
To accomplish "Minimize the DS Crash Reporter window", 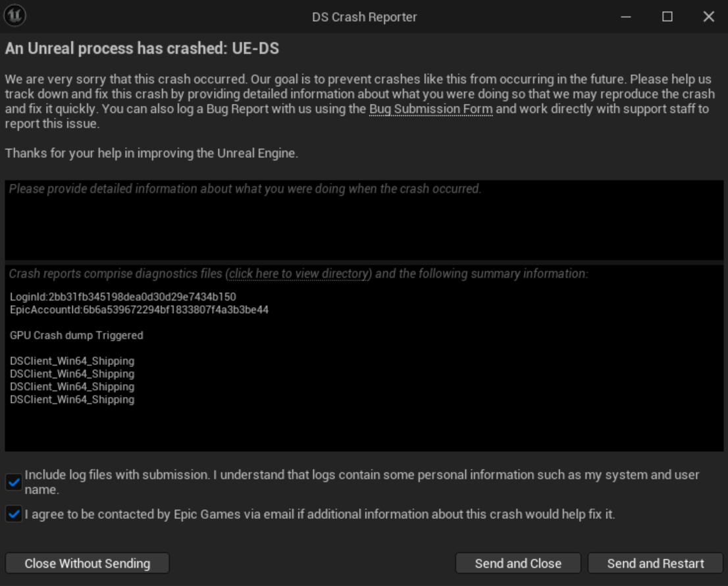I will tap(626, 17).
